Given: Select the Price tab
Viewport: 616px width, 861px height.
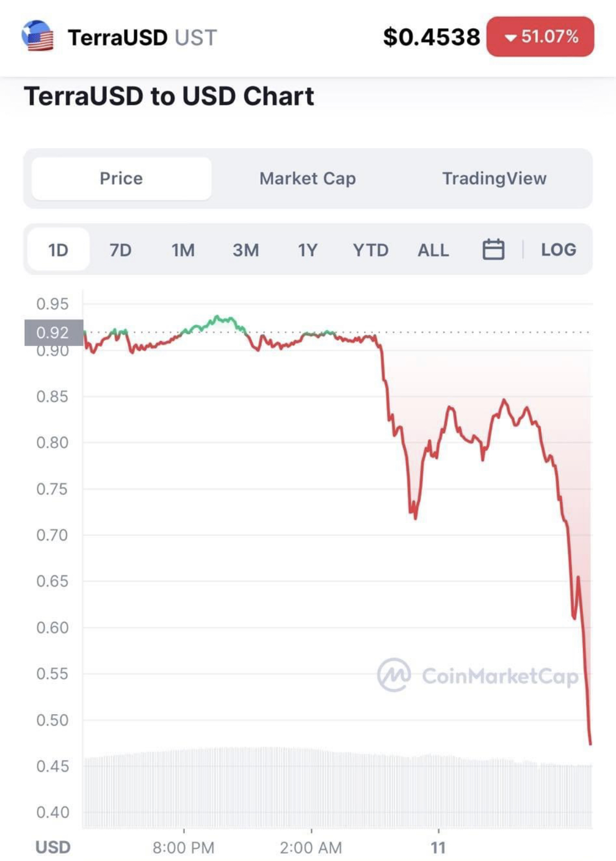Looking at the screenshot, I should coord(122,179).
